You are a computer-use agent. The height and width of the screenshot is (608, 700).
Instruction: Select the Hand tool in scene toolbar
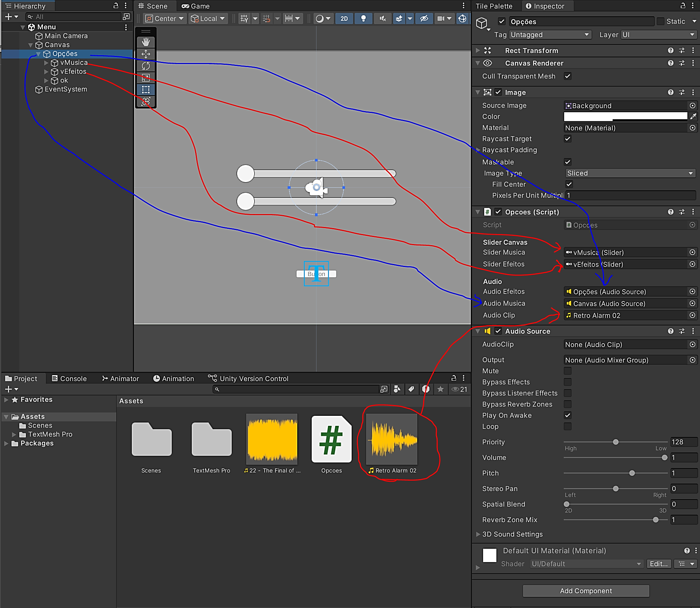[x=146, y=42]
